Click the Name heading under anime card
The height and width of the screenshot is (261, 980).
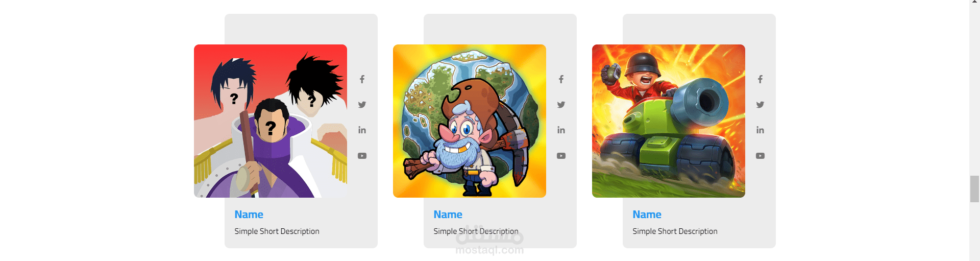249,215
